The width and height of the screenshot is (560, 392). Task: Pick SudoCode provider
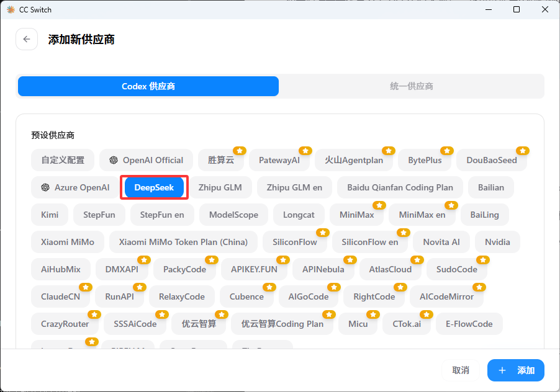[457, 269]
